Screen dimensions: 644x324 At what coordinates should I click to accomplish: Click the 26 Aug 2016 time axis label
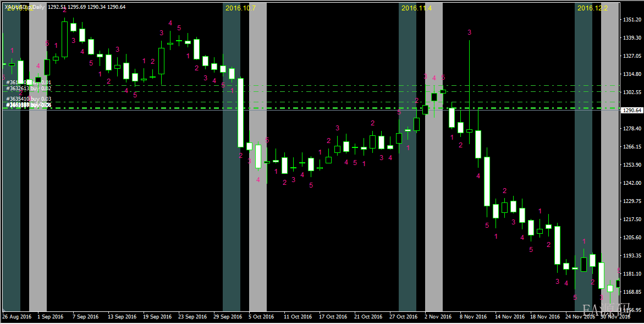tap(17, 317)
